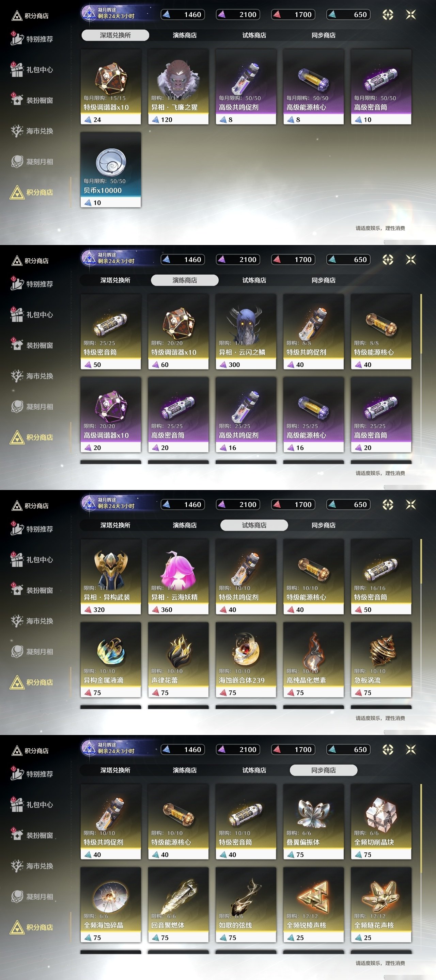
Task: Click the price 120 on 飞廉之猩 card
Action: coord(167,119)
